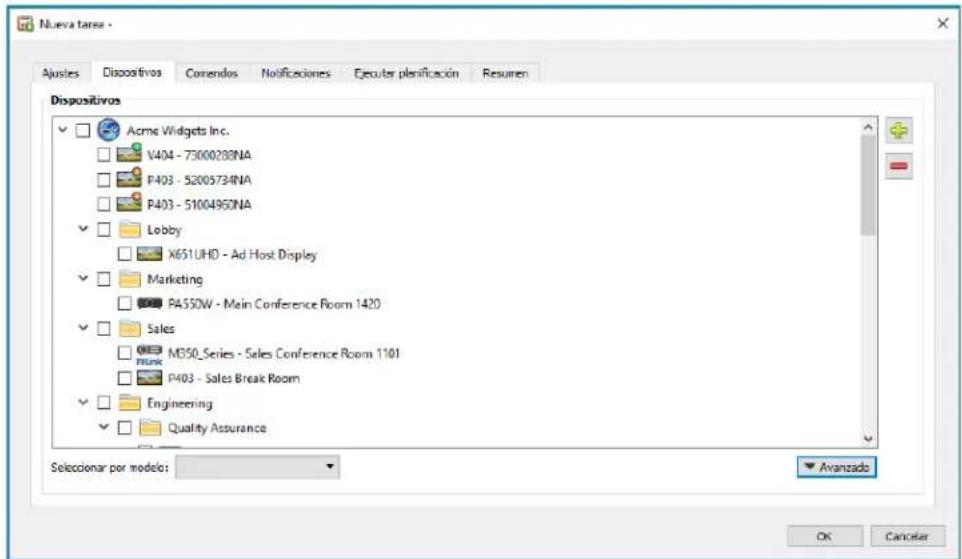Click the text M350_Series - Sales Conference Room 1101
The height and width of the screenshot is (559, 962).
point(283,353)
